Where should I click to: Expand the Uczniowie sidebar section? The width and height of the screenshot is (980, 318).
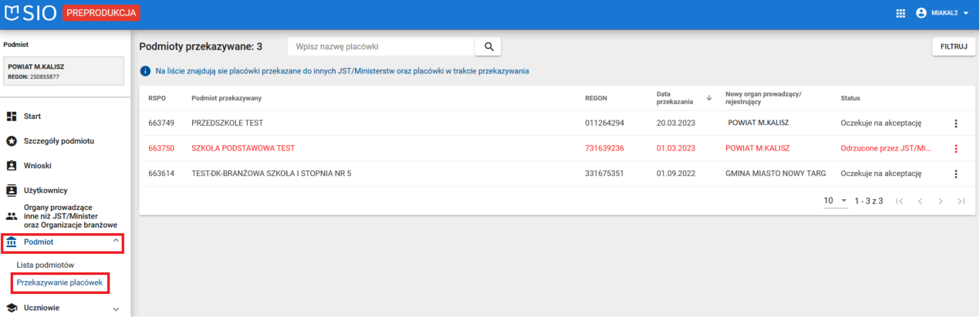coord(116,309)
